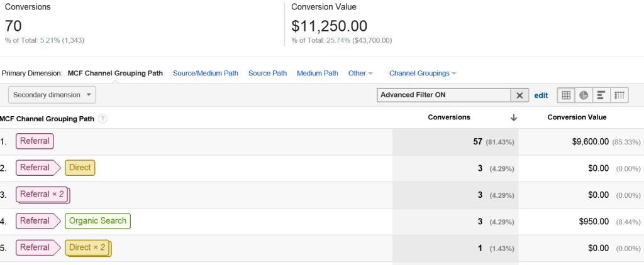Click the Referral × 2 path tag

(43, 195)
